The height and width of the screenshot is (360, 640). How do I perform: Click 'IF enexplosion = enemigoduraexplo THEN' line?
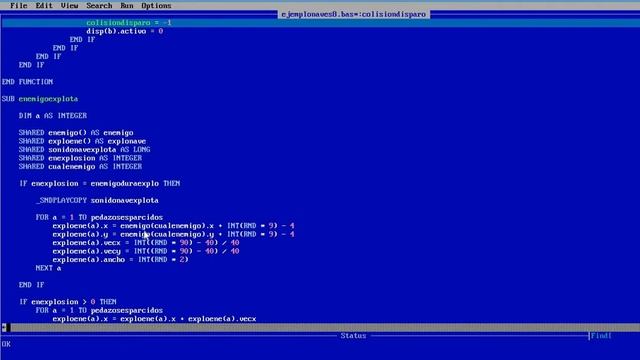point(99,183)
